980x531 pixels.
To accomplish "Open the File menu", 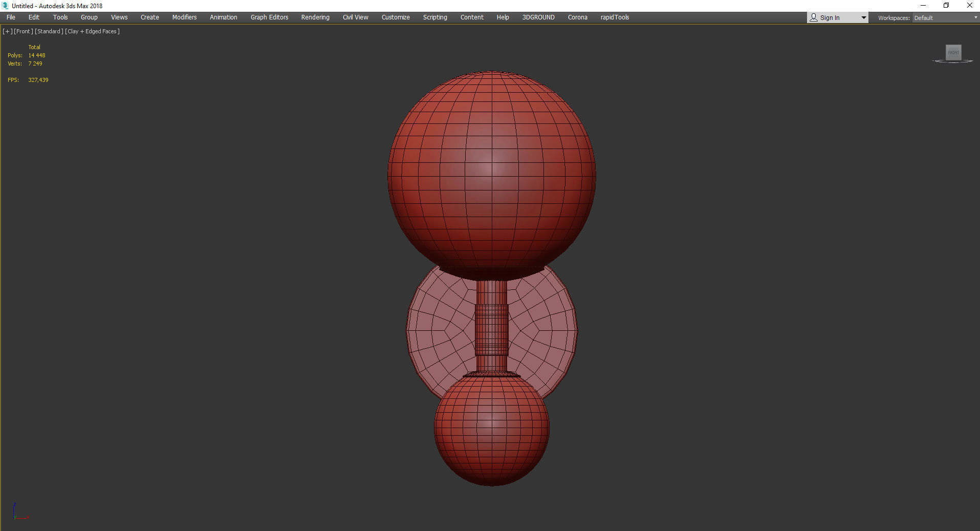I will pos(11,17).
